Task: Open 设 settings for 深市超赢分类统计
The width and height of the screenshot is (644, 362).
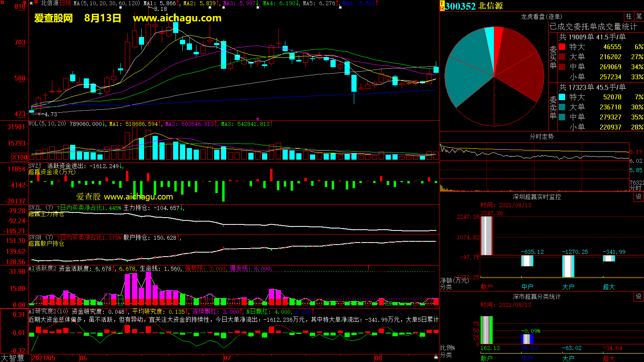Action: coord(639,296)
